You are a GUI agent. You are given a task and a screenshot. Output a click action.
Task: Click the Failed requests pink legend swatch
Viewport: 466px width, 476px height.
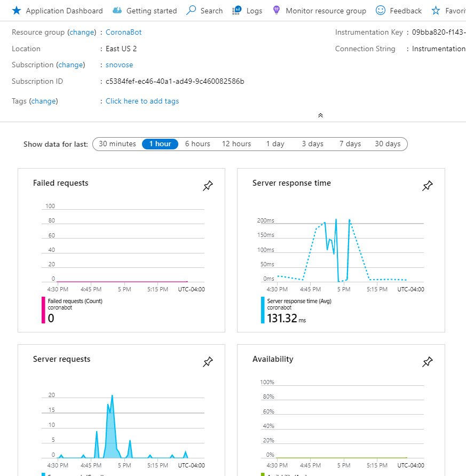43,310
